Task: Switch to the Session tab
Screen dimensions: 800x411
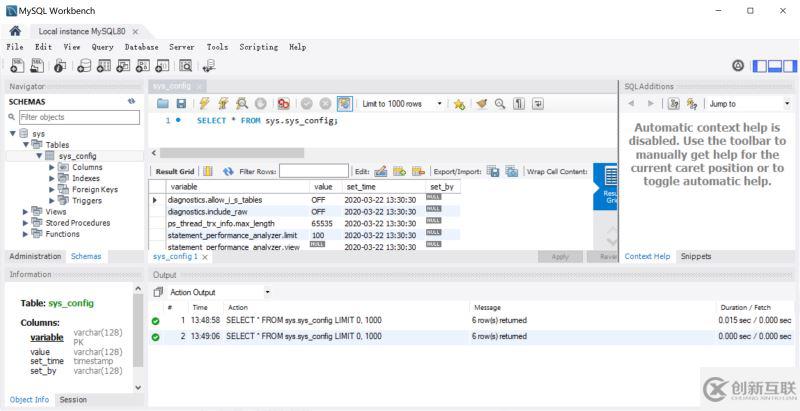Action: tap(73, 400)
